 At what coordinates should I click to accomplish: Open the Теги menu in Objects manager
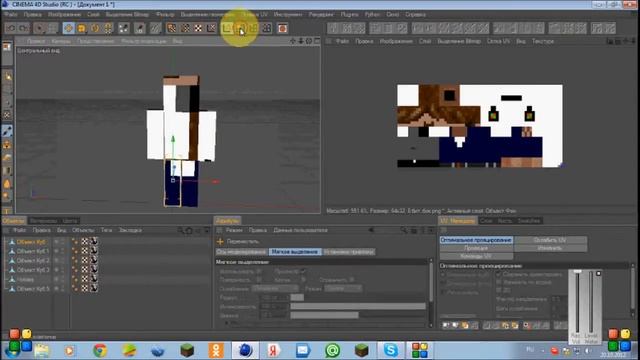[x=106, y=231]
